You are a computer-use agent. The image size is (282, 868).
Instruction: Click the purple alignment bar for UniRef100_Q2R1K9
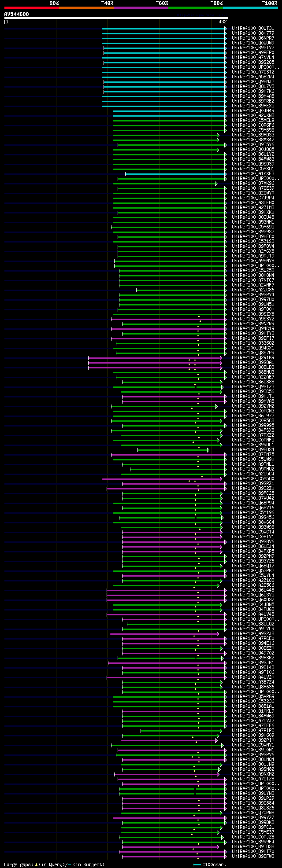(155, 358)
